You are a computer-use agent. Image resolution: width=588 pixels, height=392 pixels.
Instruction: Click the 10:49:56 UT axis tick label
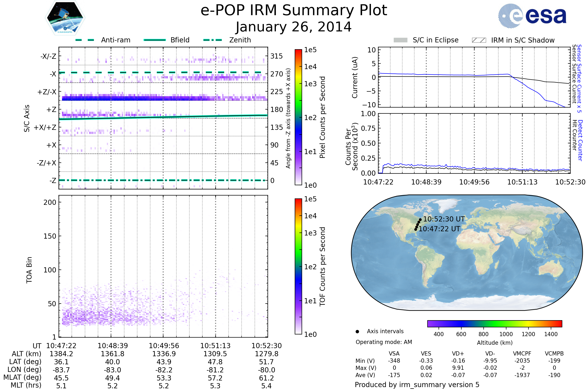pos(164,346)
